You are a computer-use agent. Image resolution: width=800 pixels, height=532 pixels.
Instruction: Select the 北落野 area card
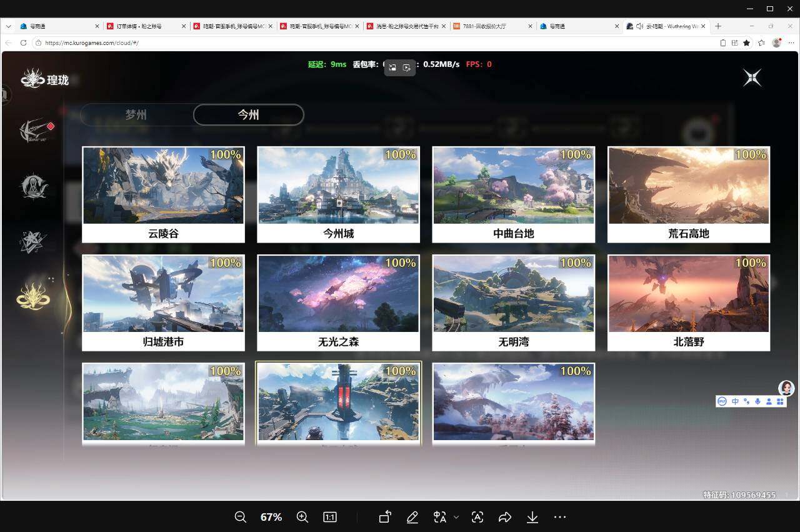click(x=689, y=303)
